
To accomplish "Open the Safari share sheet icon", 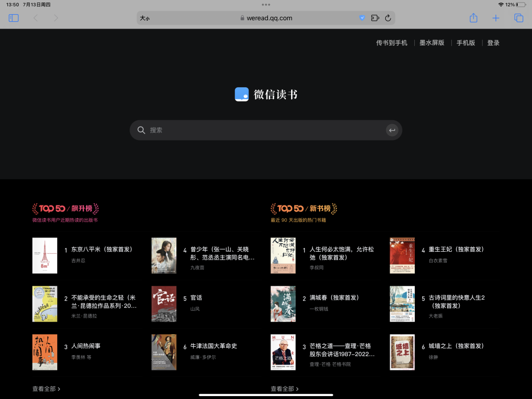I will tap(473, 18).
